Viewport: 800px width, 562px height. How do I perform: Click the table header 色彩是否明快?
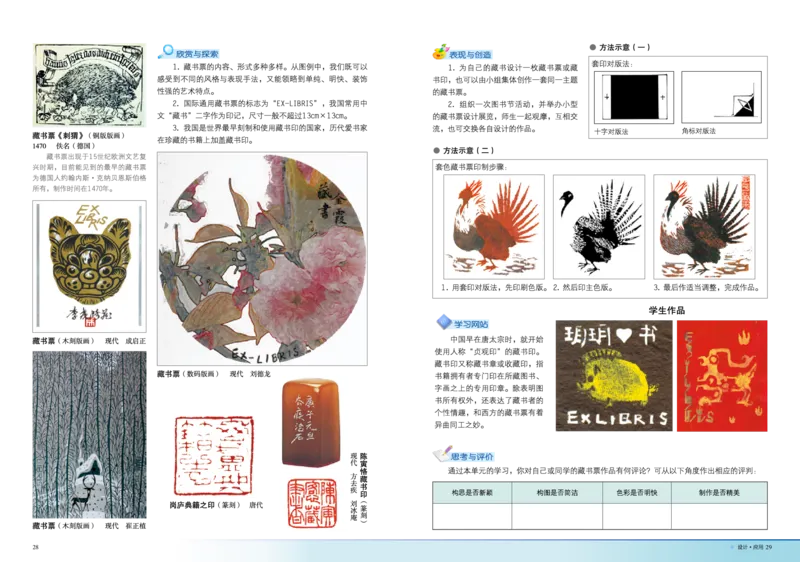click(637, 493)
